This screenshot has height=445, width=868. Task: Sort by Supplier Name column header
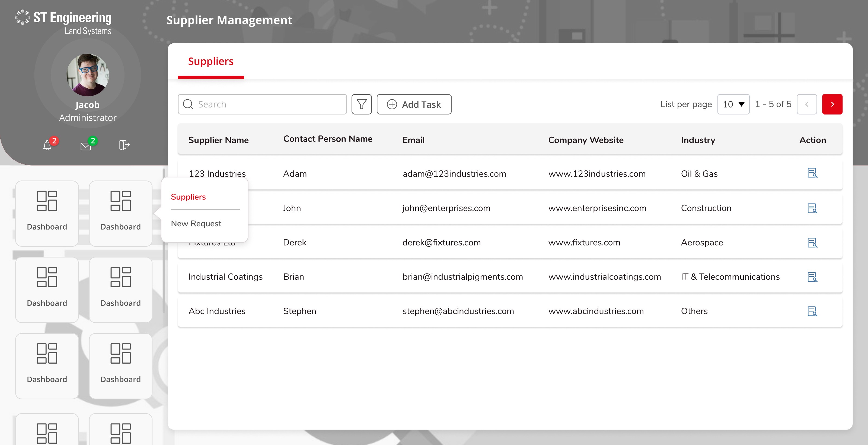coord(218,140)
